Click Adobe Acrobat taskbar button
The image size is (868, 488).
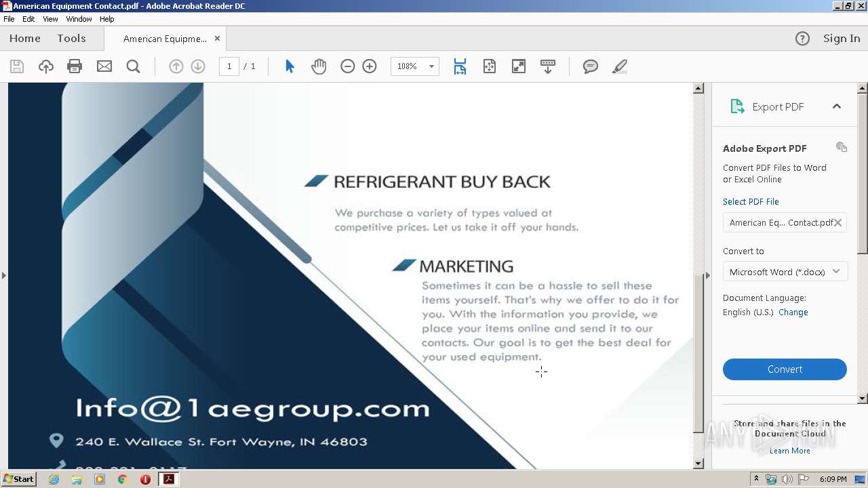click(x=168, y=479)
